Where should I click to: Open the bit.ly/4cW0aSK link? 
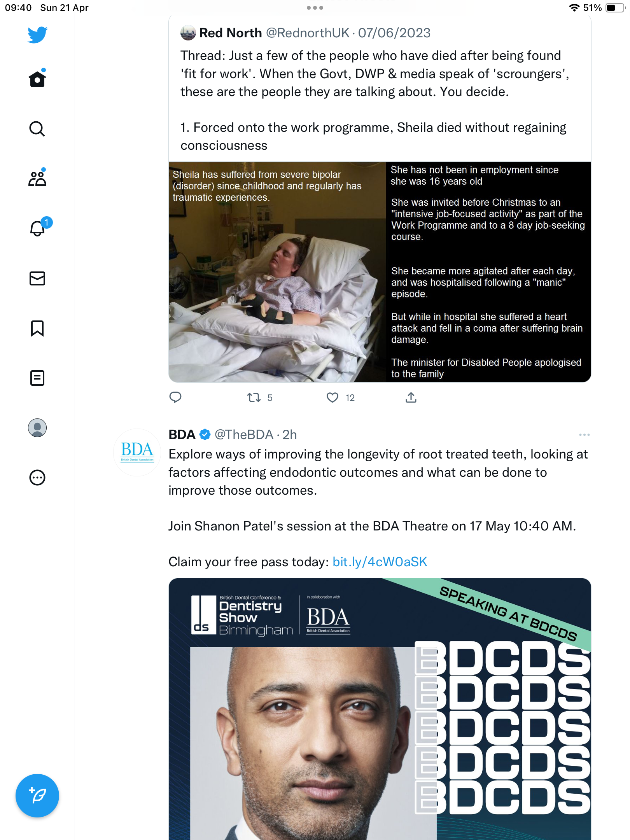[x=380, y=562]
